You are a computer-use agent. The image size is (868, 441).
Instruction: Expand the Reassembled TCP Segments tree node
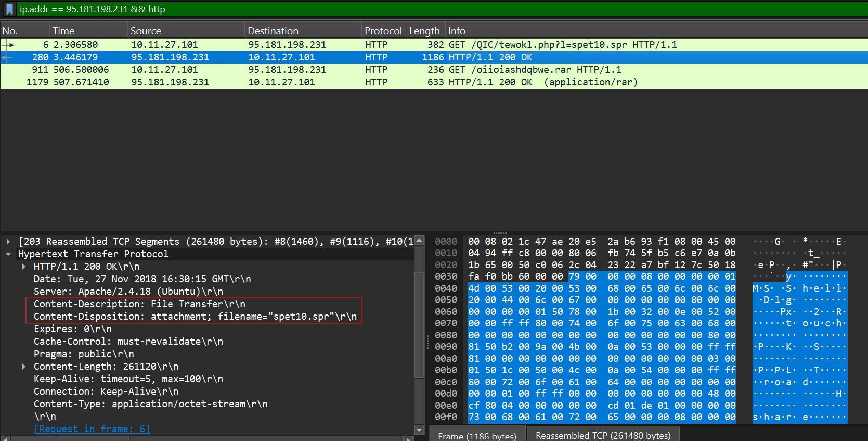[8, 242]
